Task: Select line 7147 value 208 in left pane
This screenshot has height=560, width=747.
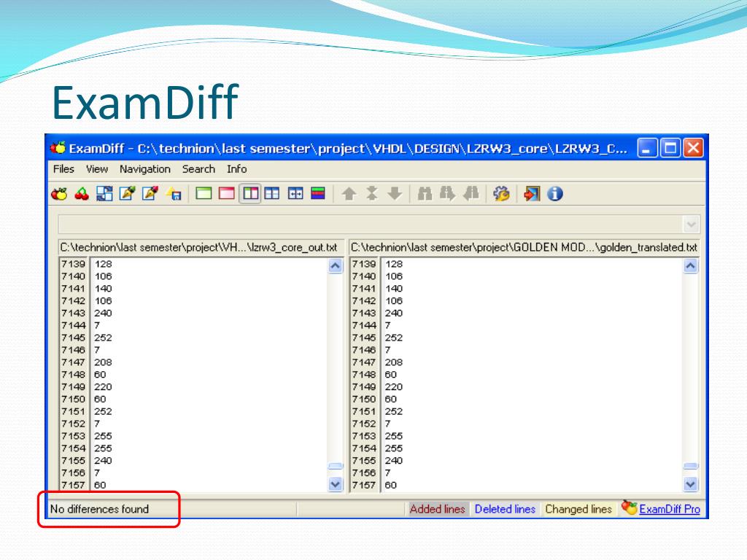Action: click(103, 362)
